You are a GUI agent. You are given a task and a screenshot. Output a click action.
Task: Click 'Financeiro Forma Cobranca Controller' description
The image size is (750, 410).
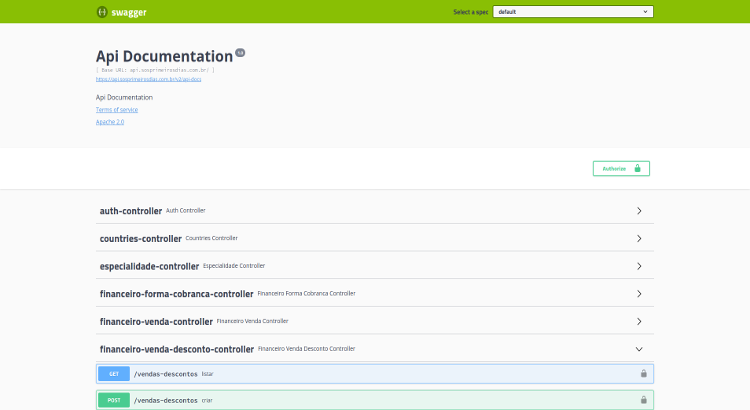point(307,294)
